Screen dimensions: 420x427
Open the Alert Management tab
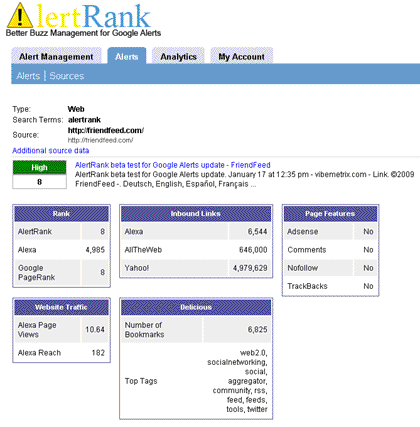click(x=56, y=56)
